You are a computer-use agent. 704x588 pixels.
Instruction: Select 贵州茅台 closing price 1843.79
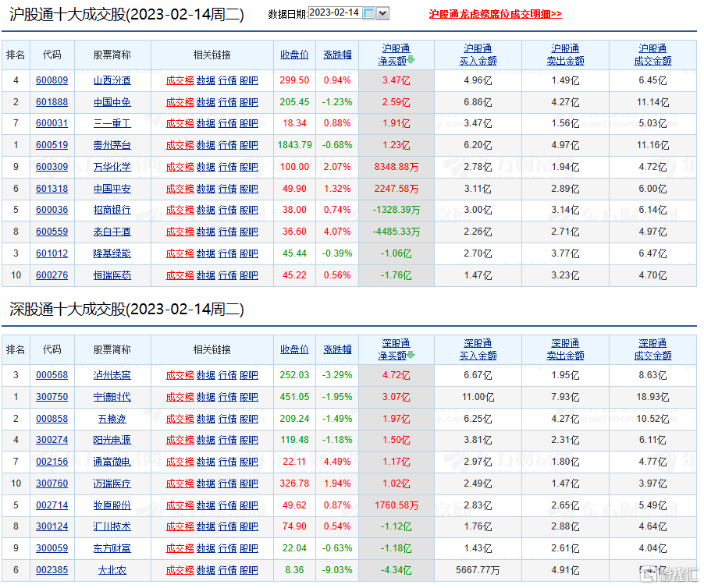[294, 145]
